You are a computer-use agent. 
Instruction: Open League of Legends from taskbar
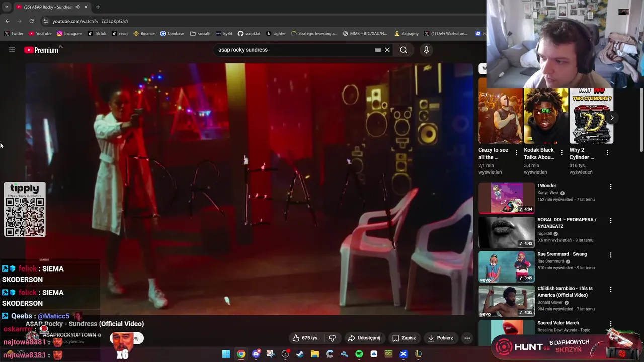point(418,354)
